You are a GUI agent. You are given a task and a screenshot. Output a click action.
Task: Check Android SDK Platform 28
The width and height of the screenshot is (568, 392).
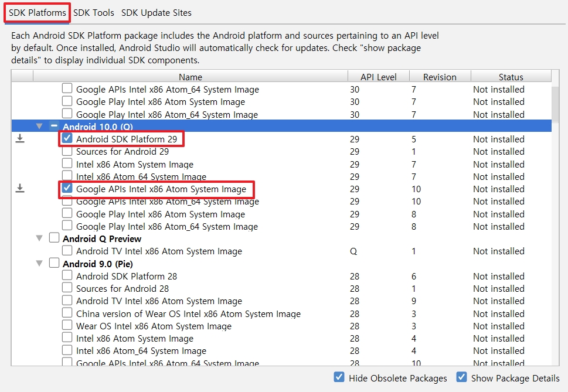click(x=67, y=275)
